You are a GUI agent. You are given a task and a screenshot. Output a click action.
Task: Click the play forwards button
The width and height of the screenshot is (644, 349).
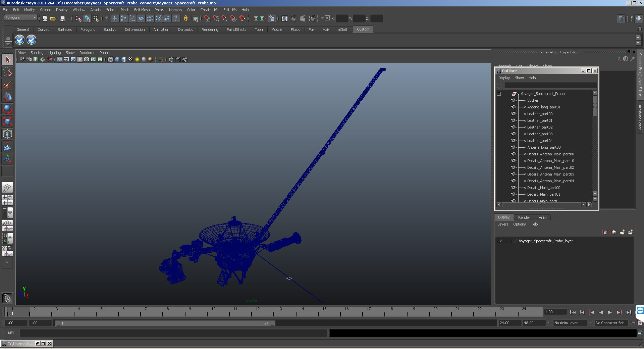tap(610, 312)
